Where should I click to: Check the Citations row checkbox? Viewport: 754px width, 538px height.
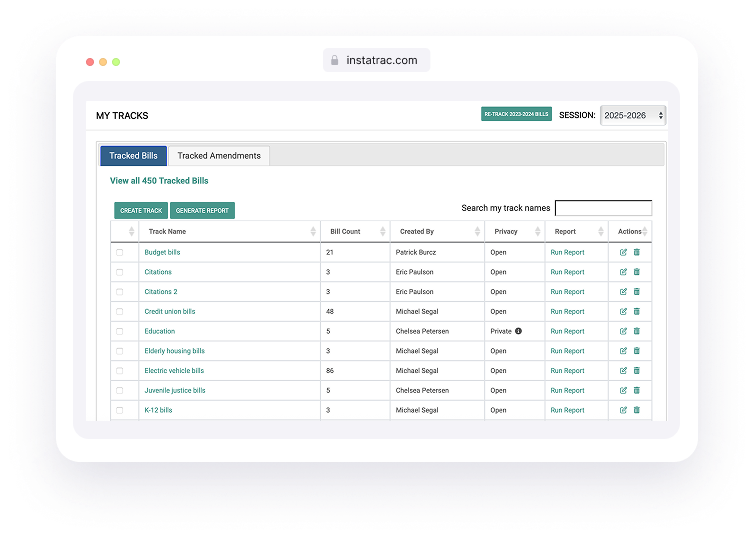pos(120,272)
